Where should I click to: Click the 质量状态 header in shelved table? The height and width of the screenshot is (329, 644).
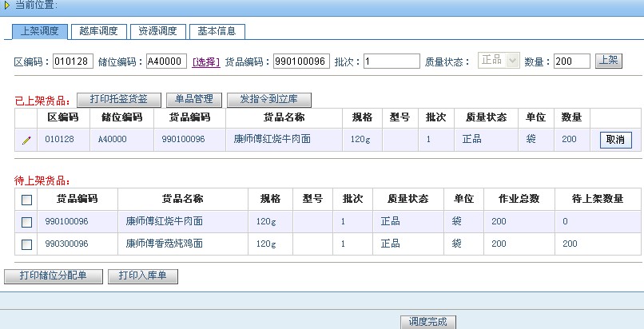click(x=486, y=117)
